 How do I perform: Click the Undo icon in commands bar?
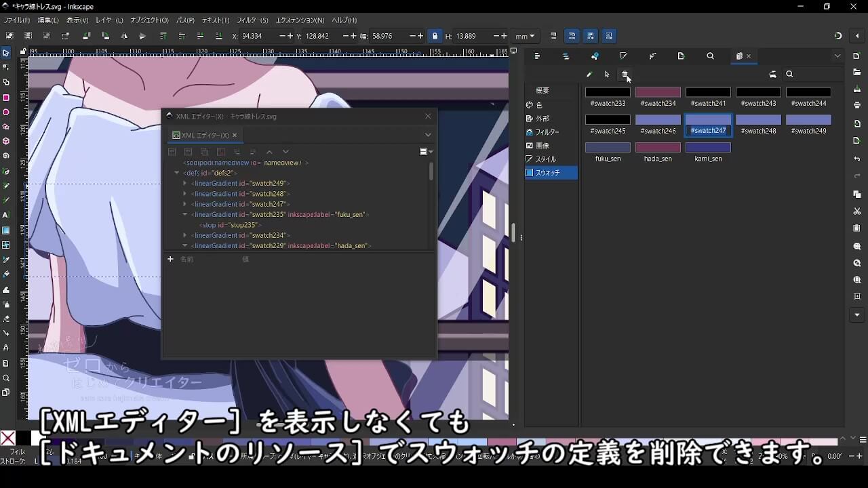(x=857, y=159)
